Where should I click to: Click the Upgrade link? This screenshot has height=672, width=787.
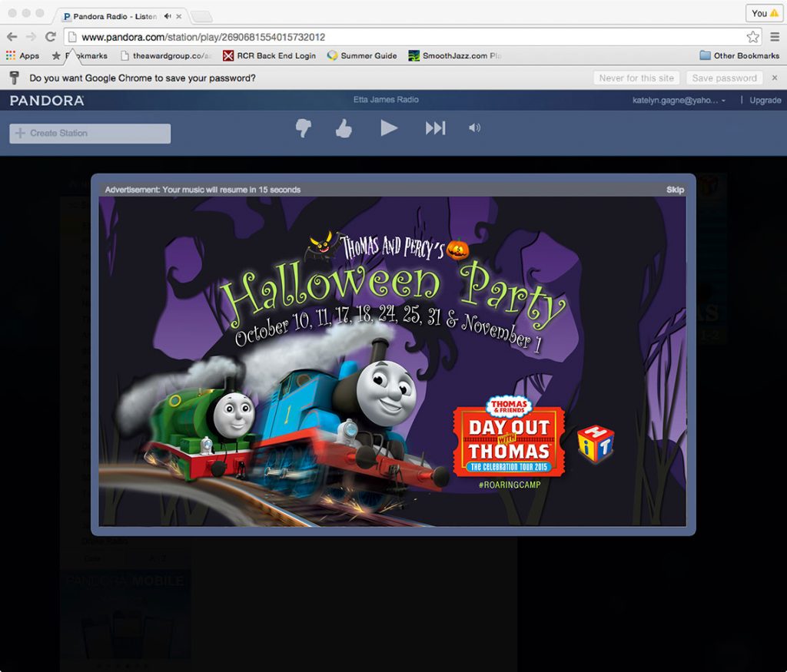pos(765,101)
